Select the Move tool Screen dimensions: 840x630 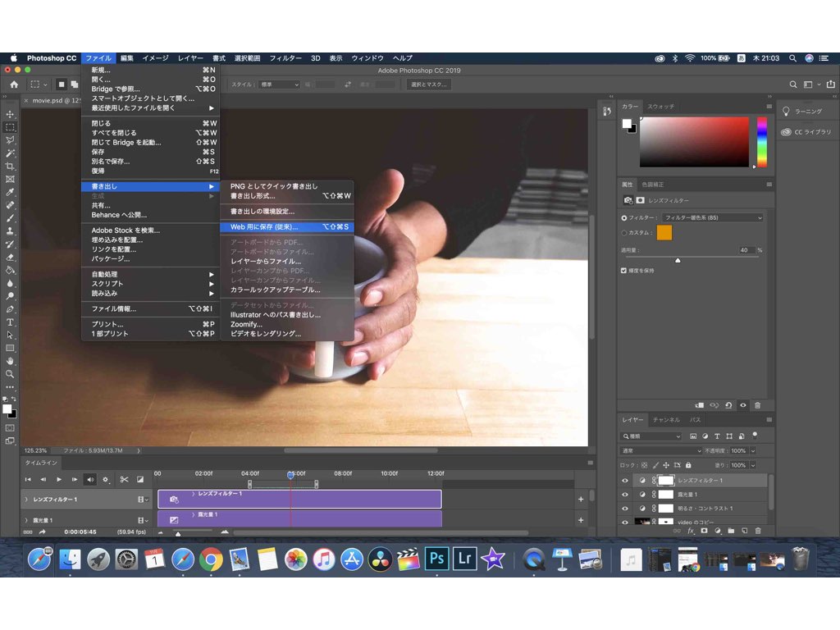(10, 114)
